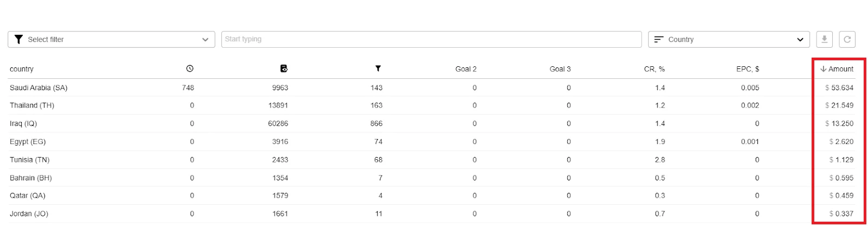
Task: Sort table by CR, % column
Action: [654, 69]
